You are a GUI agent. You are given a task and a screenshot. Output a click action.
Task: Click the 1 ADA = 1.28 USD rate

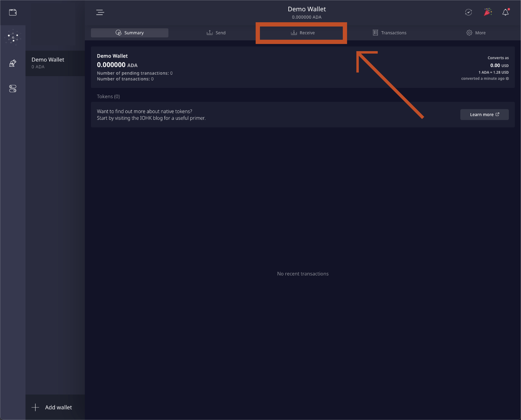point(493,72)
